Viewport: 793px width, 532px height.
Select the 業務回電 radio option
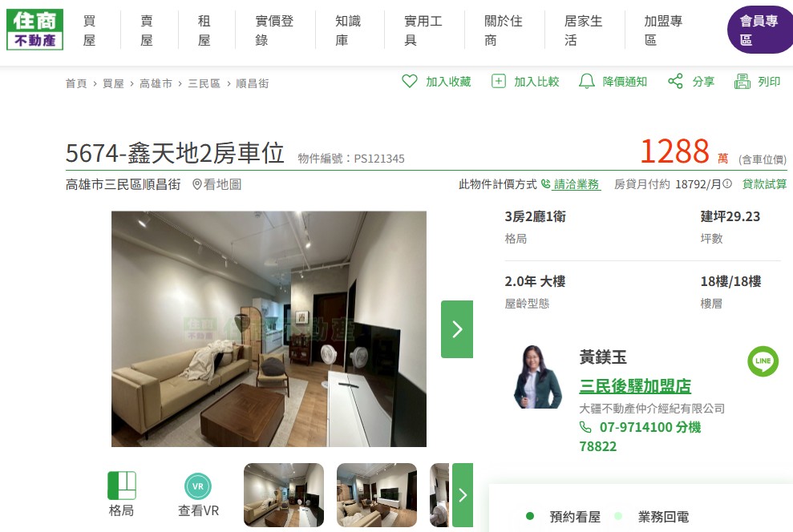pyautogui.click(x=618, y=516)
